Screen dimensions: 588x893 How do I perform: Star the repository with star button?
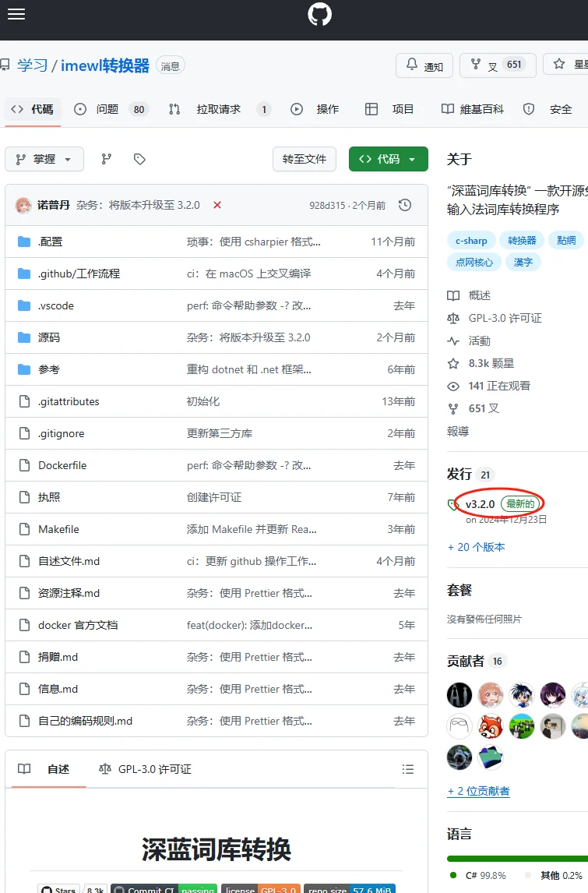pyautogui.click(x=565, y=65)
